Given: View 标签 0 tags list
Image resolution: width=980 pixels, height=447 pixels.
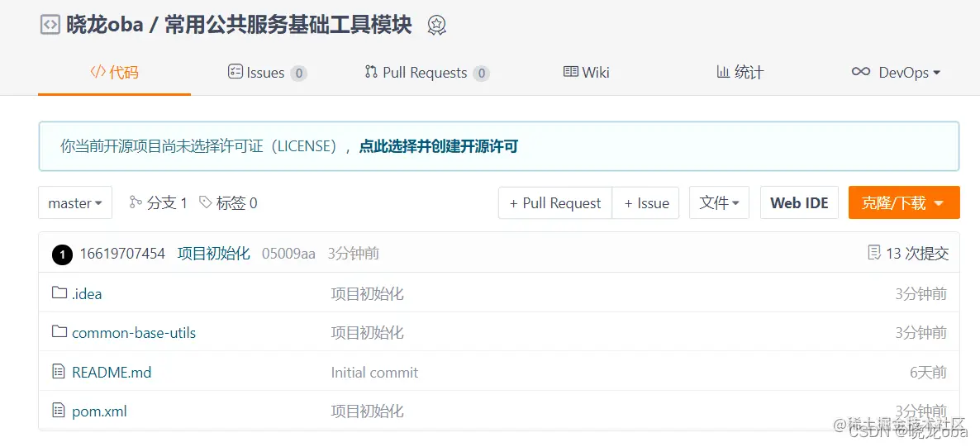Looking at the screenshot, I should click(228, 202).
